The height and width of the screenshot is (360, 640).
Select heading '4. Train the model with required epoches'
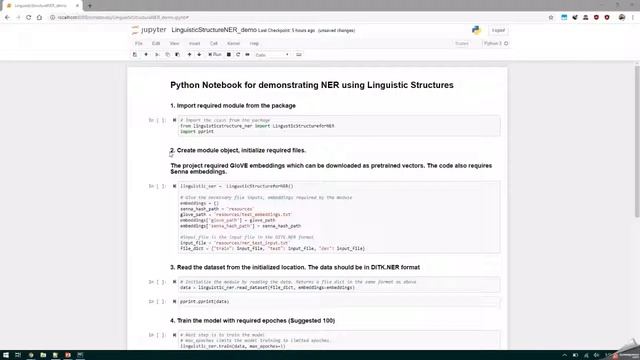pyautogui.click(x=253, y=321)
